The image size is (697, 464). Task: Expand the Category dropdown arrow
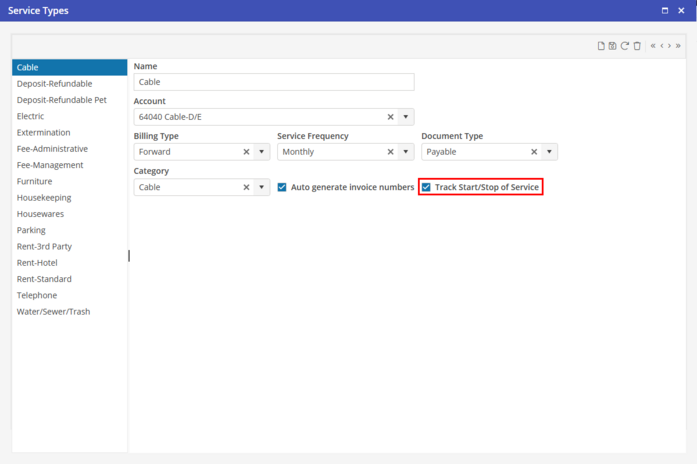point(262,187)
